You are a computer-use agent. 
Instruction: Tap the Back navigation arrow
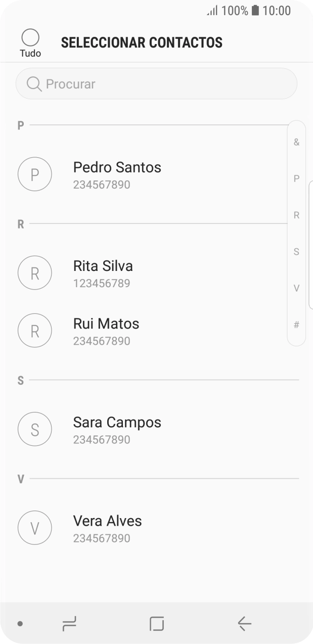(244, 624)
